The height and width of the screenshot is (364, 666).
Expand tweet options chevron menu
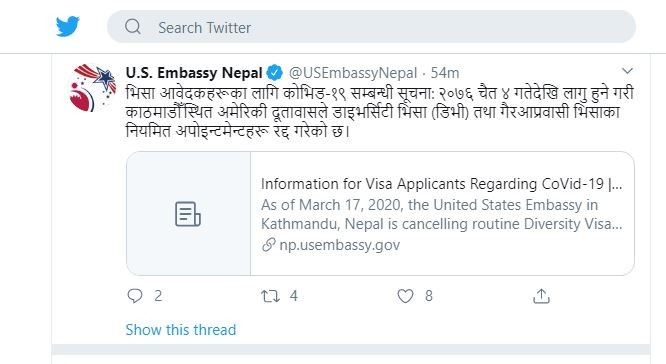pos(627,71)
